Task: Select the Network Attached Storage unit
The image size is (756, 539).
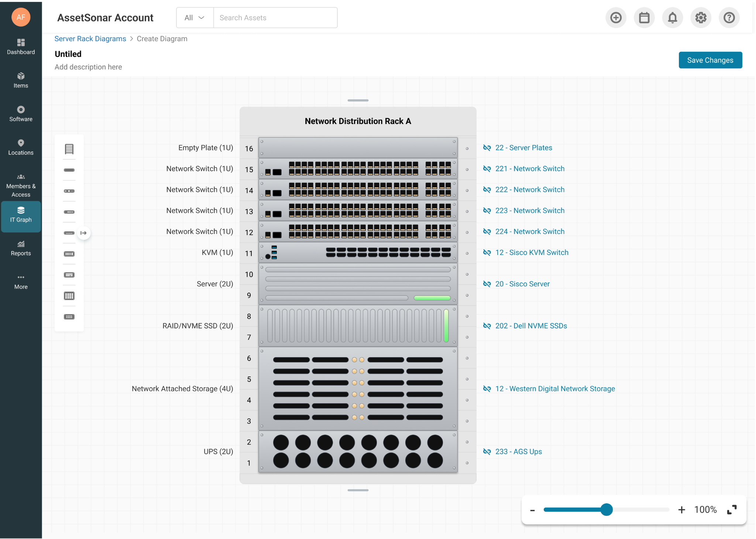Action: click(x=358, y=389)
